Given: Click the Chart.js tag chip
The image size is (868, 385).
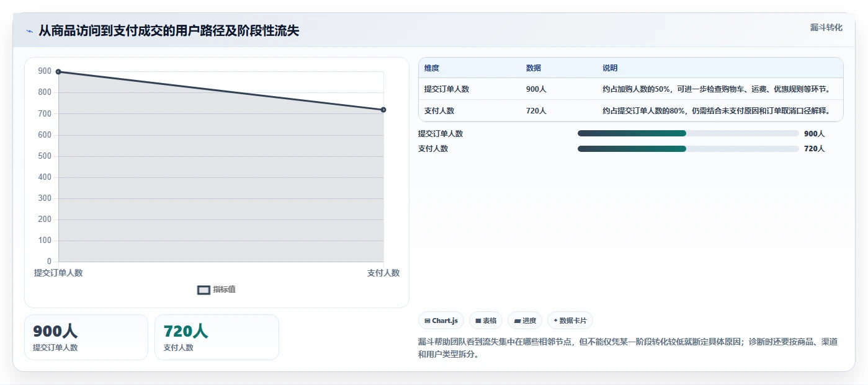Looking at the screenshot, I should click(441, 321).
